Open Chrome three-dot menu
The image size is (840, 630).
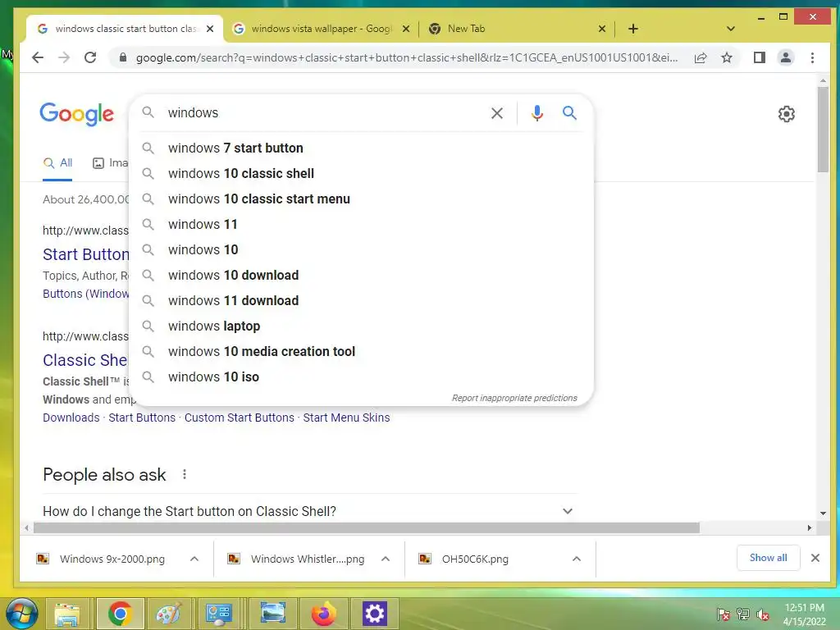tap(812, 57)
